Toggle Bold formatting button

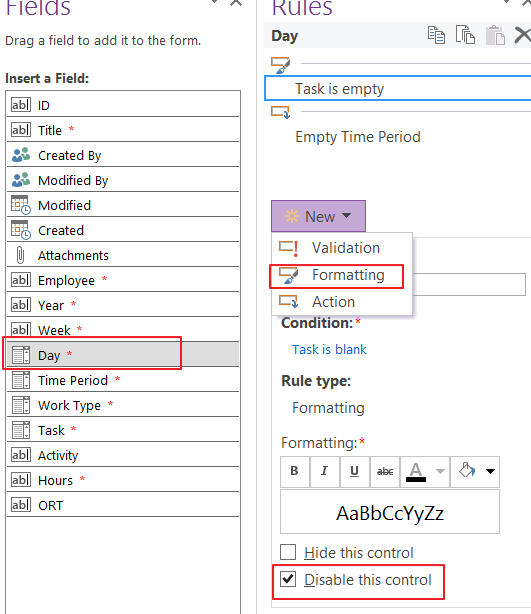point(295,471)
